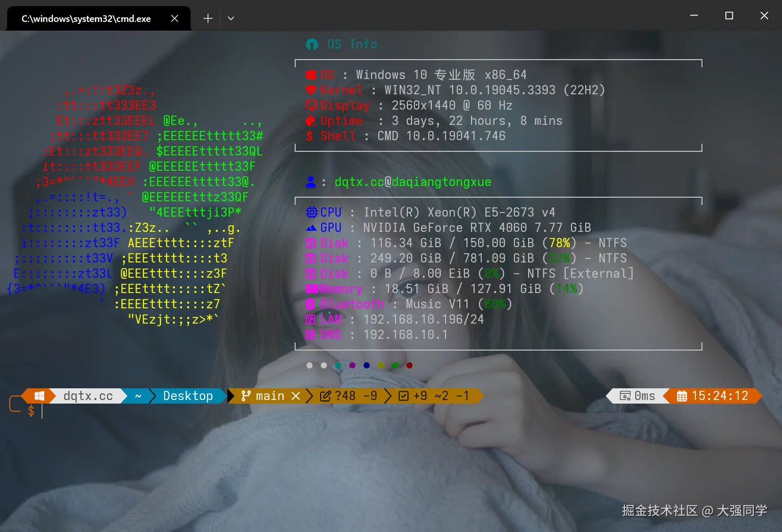Click the 'CMD 10.0.19041.746' text

click(441, 136)
